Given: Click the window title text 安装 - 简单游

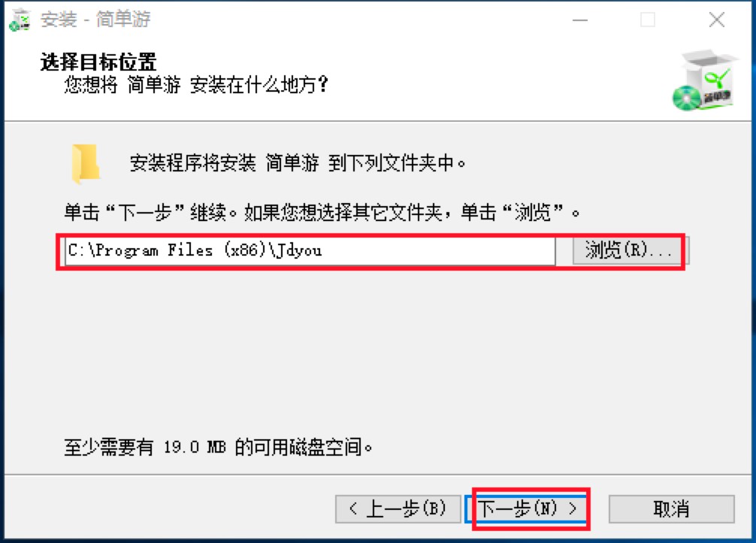Looking at the screenshot, I should 95,20.
